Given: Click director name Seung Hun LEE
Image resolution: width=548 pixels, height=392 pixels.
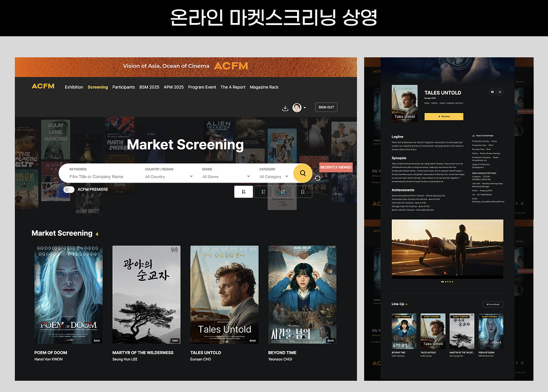Looking at the screenshot, I should click(125, 359).
